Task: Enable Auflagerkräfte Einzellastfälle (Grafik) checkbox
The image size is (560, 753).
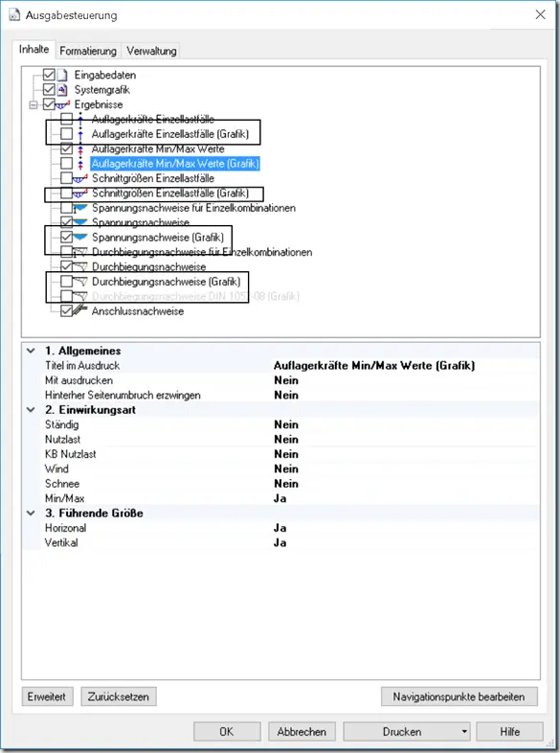Action: 67,133
